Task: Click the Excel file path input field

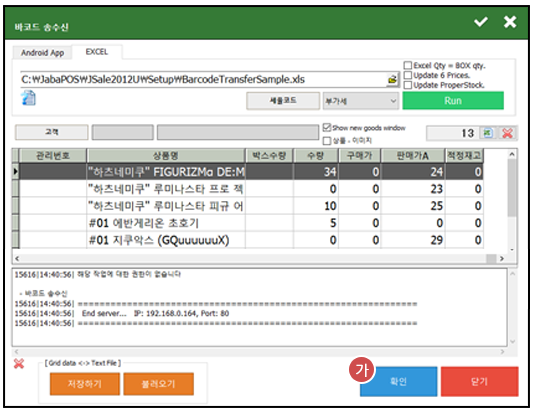Action: pyautogui.click(x=203, y=80)
